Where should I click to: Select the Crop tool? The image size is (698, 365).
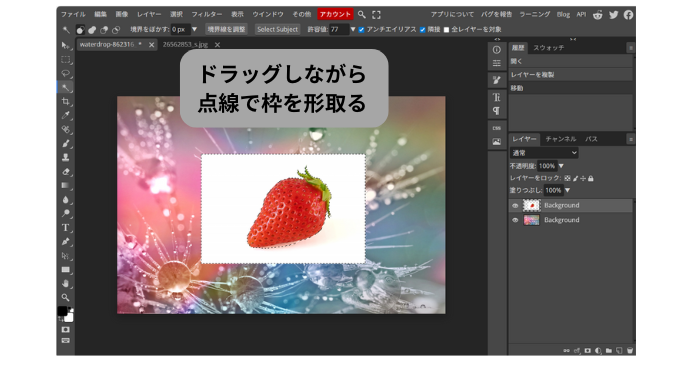tap(65, 101)
